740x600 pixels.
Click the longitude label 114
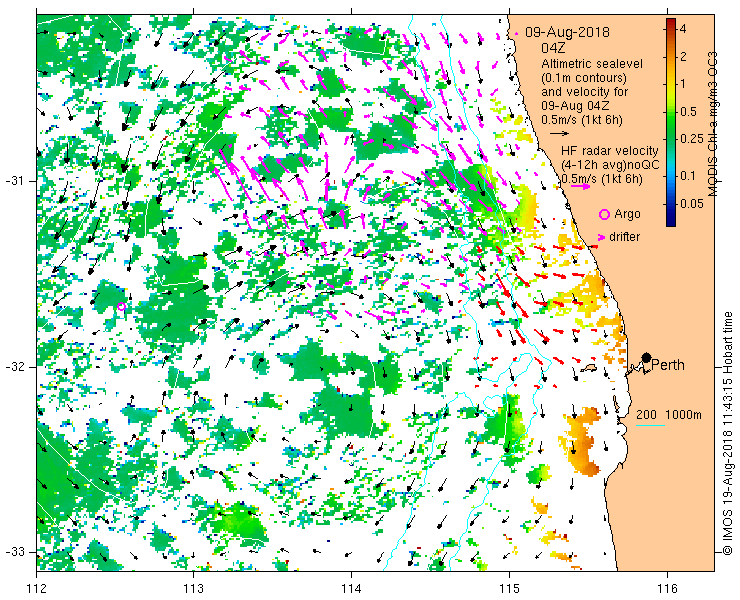click(351, 589)
